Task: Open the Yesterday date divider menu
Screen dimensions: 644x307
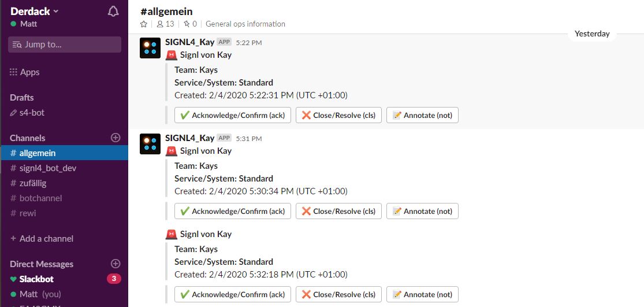Action: (x=592, y=34)
